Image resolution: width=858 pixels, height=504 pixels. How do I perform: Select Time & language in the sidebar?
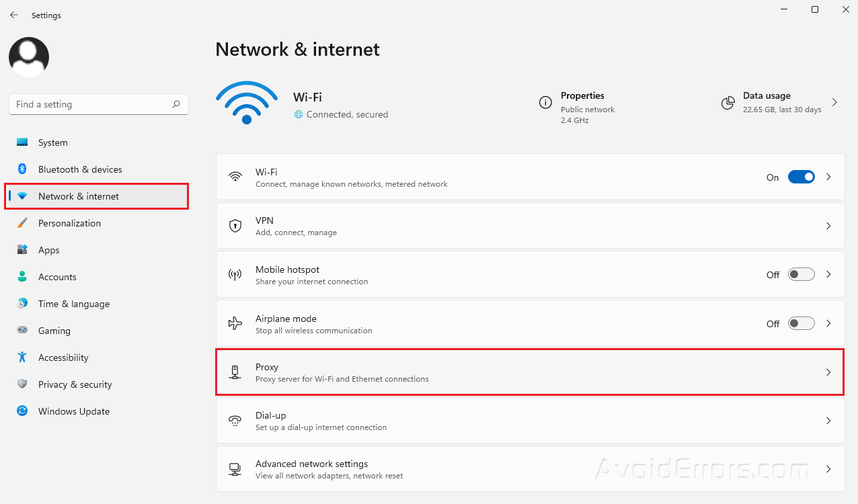pyautogui.click(x=23, y=304)
